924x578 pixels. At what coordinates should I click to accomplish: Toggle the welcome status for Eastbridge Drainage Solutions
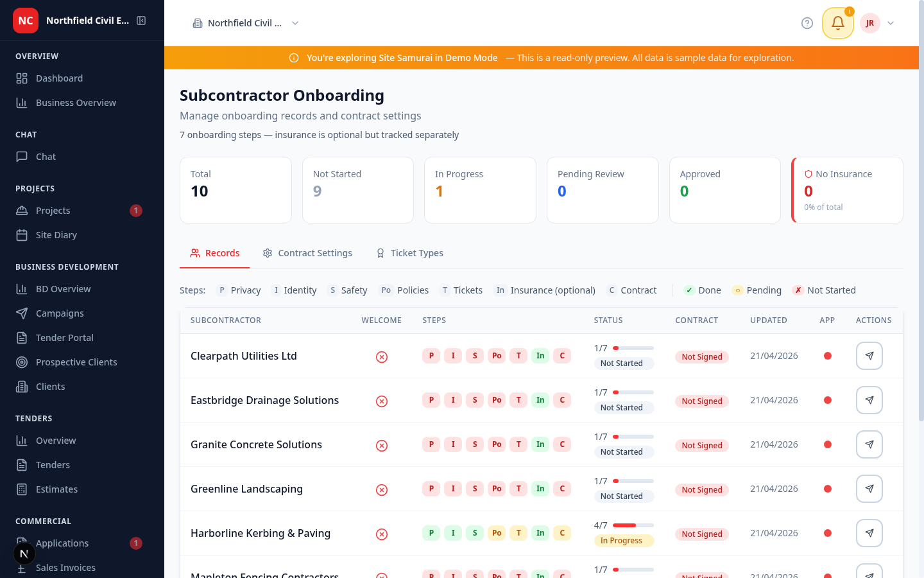point(382,399)
